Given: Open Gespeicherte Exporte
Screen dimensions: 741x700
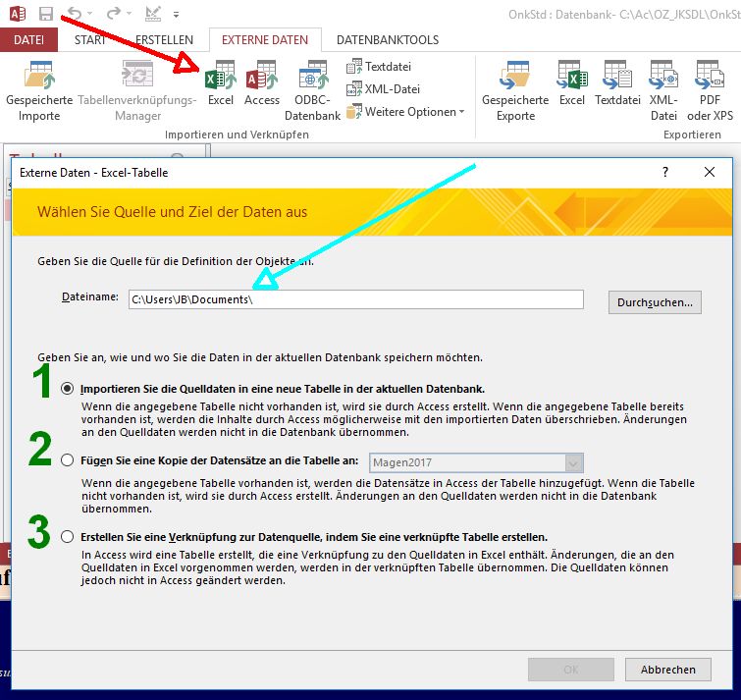Looking at the screenshot, I should (x=515, y=90).
